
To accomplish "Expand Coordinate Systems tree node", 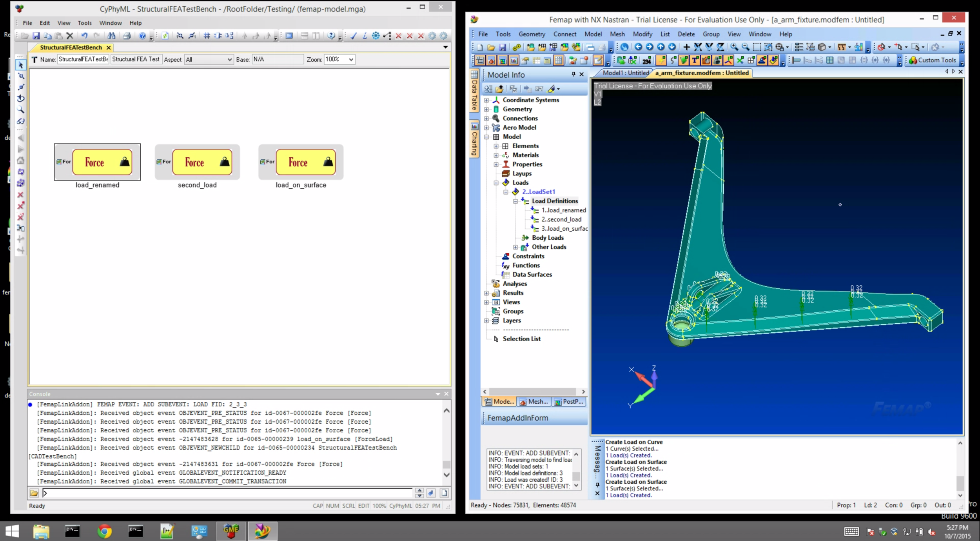I will coord(486,100).
